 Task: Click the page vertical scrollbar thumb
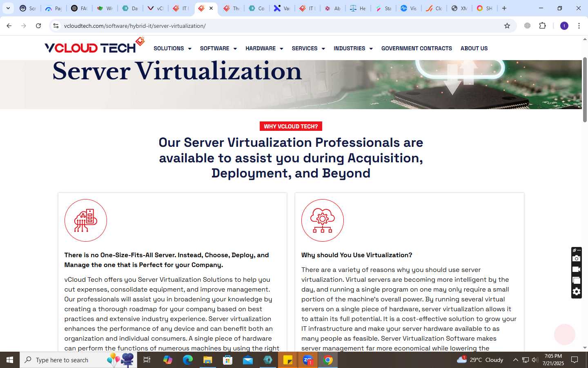click(x=585, y=89)
